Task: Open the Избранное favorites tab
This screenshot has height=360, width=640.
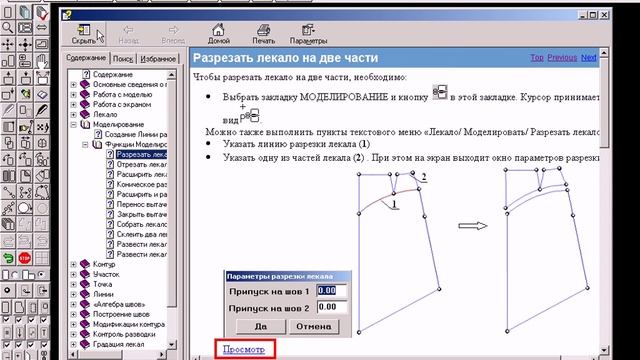Action: point(158,59)
